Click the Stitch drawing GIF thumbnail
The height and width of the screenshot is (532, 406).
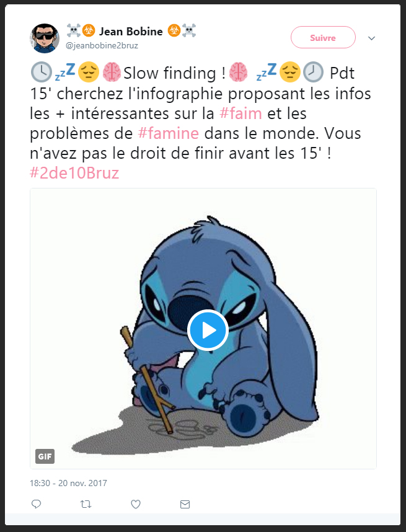tap(203, 329)
